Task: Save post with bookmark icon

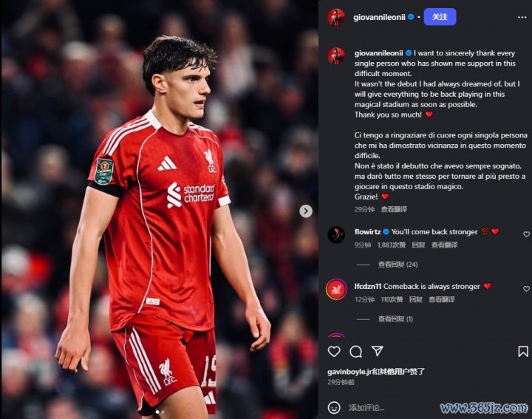Action: [523, 352]
